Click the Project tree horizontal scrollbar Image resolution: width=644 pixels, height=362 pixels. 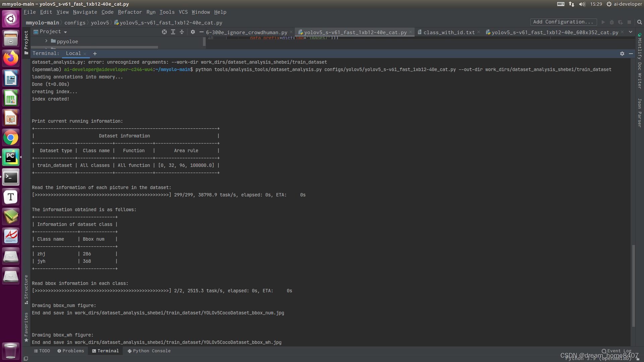[x=95, y=47]
